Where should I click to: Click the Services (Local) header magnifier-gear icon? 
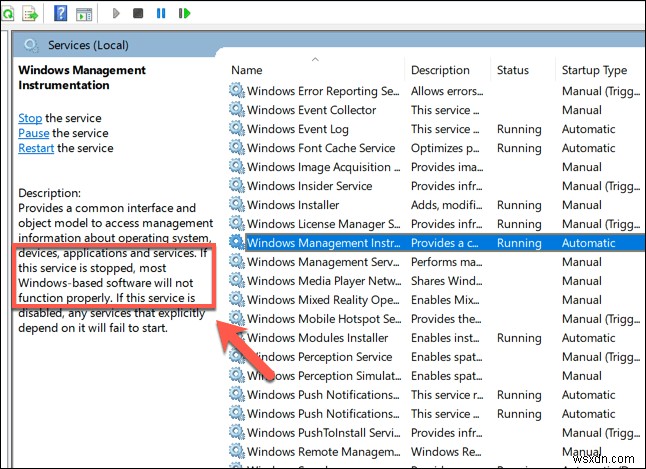click(x=31, y=45)
